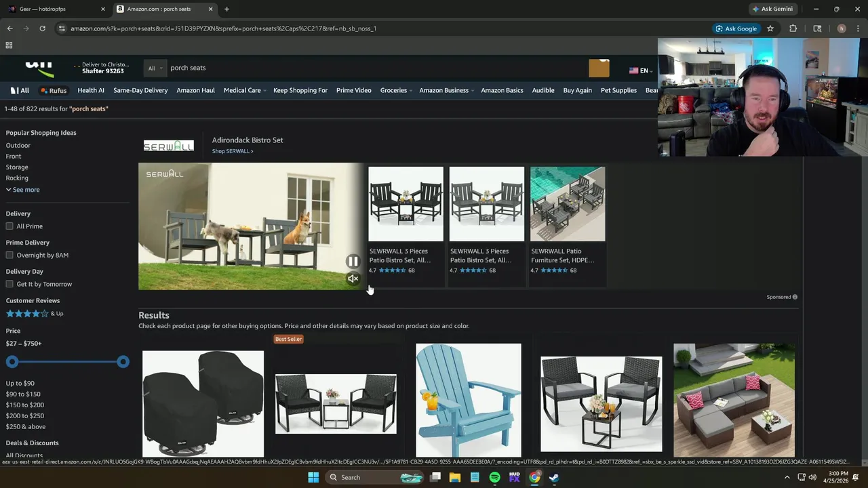Open Chrome from the taskbar
Viewport: 868px width, 488px height.
click(534, 477)
